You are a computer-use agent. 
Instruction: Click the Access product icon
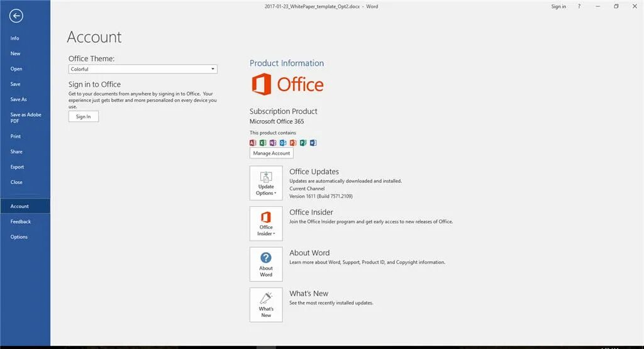coord(253,143)
